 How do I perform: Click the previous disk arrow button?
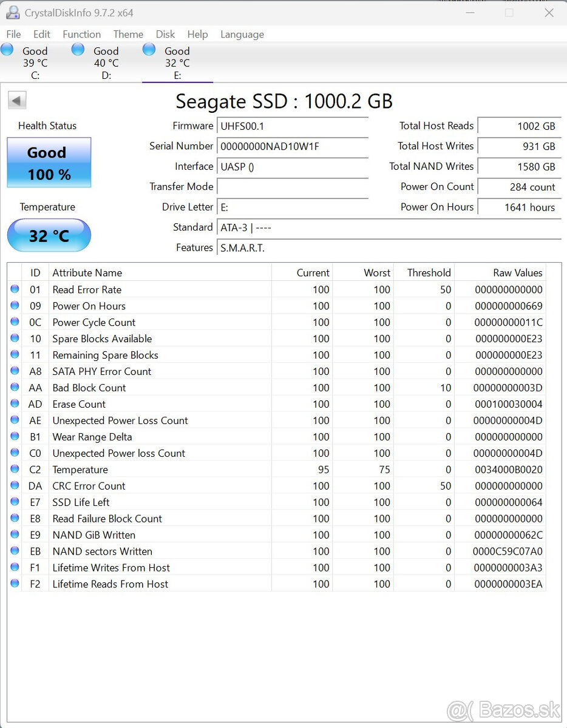17,101
